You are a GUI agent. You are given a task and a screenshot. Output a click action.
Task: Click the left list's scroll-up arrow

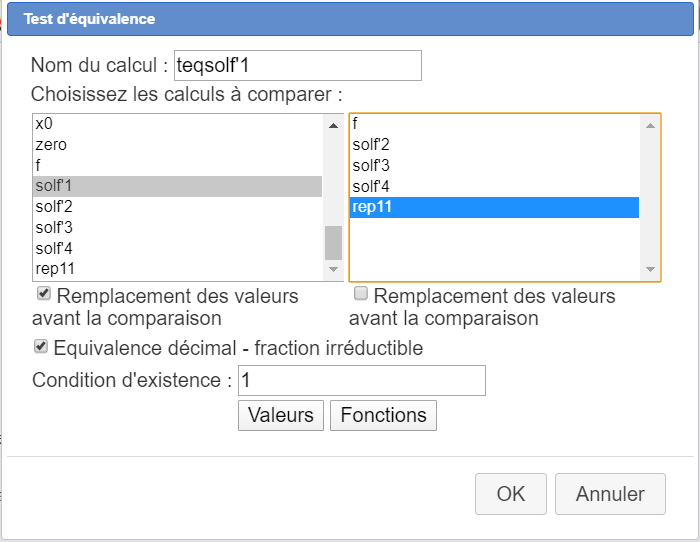pos(333,125)
